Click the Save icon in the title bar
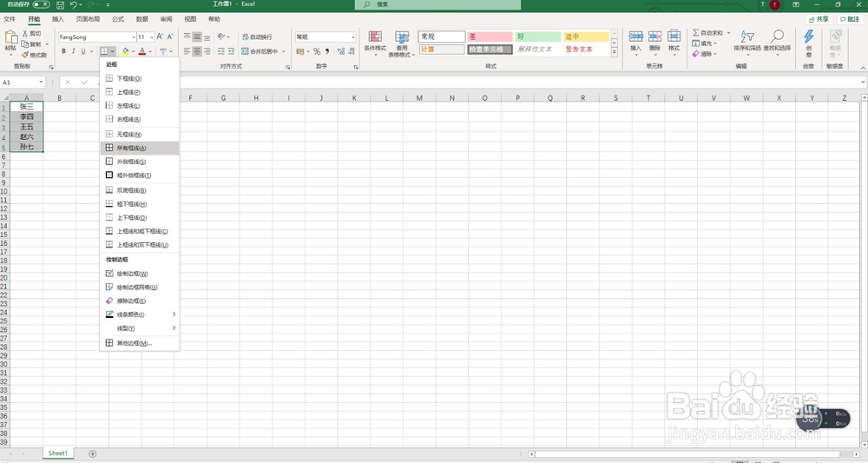 pos(61,4)
